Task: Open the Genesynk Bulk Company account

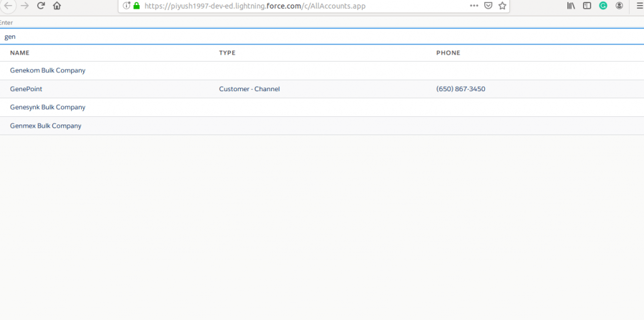Action: (x=48, y=108)
